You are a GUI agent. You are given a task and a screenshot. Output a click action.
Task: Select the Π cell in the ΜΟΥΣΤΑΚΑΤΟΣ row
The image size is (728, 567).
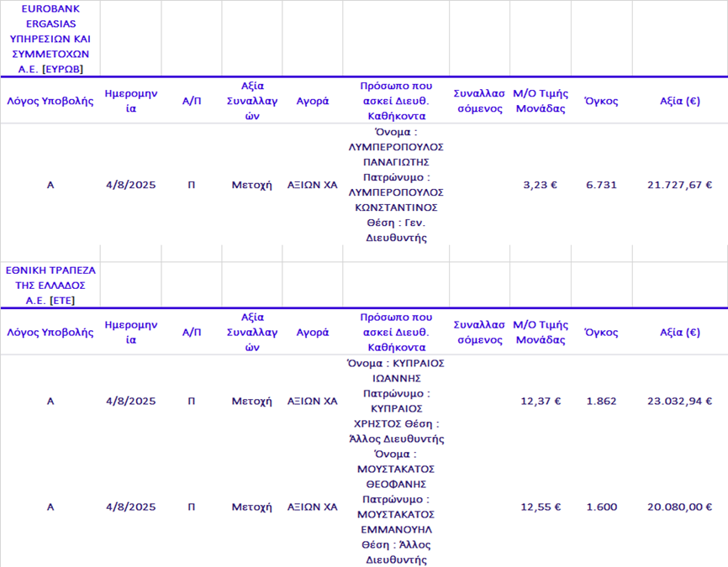click(x=192, y=507)
